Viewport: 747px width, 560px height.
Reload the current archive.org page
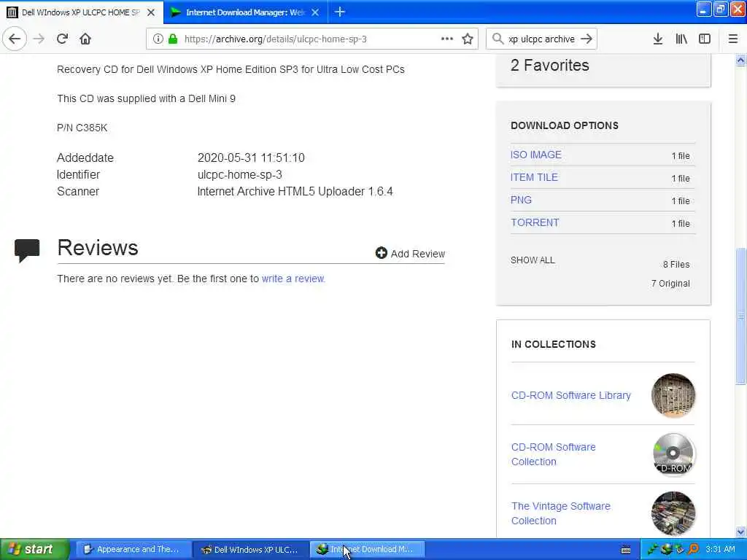pyautogui.click(x=62, y=39)
